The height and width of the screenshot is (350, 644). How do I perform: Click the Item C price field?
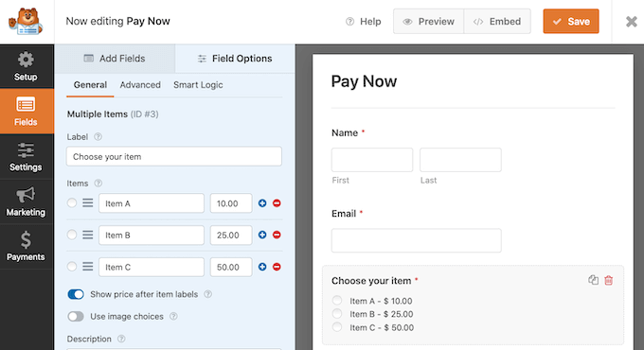(231, 267)
